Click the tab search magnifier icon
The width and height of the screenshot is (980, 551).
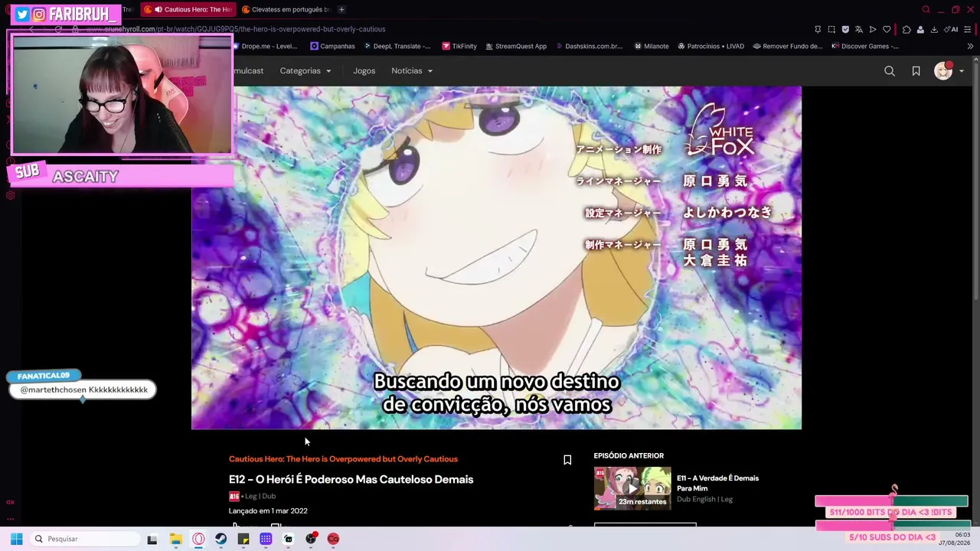[926, 9]
